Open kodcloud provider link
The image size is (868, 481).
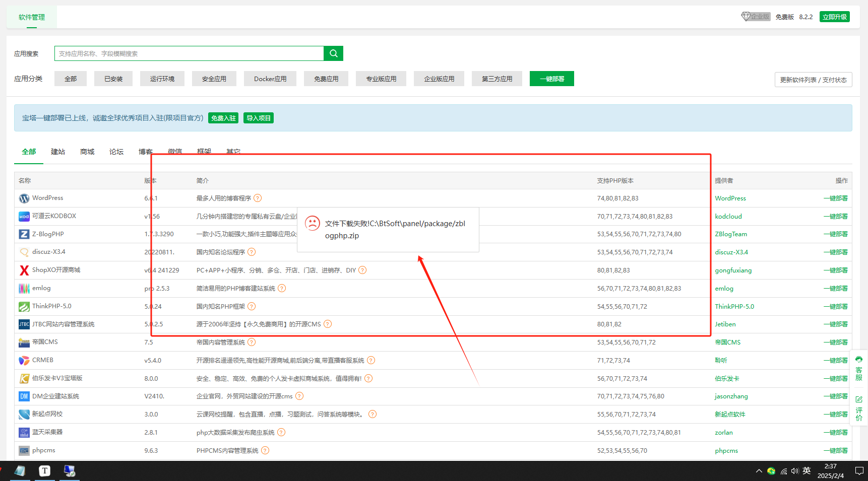(728, 217)
